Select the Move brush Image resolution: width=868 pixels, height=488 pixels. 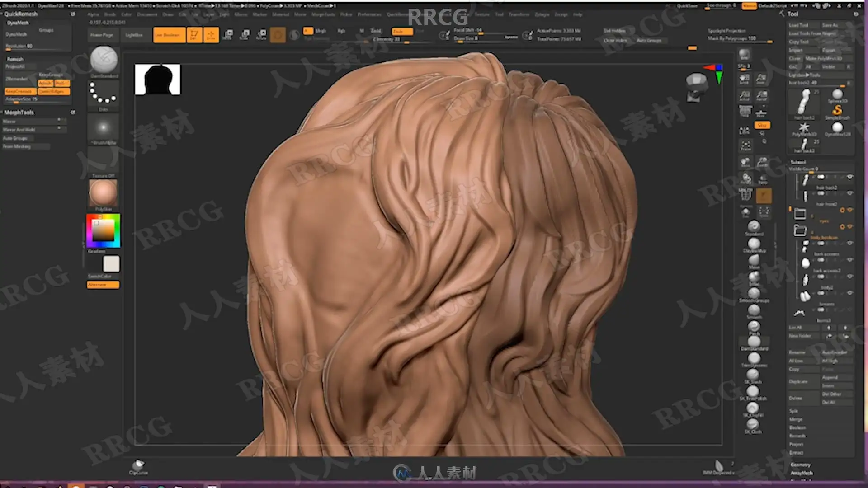[x=754, y=261]
